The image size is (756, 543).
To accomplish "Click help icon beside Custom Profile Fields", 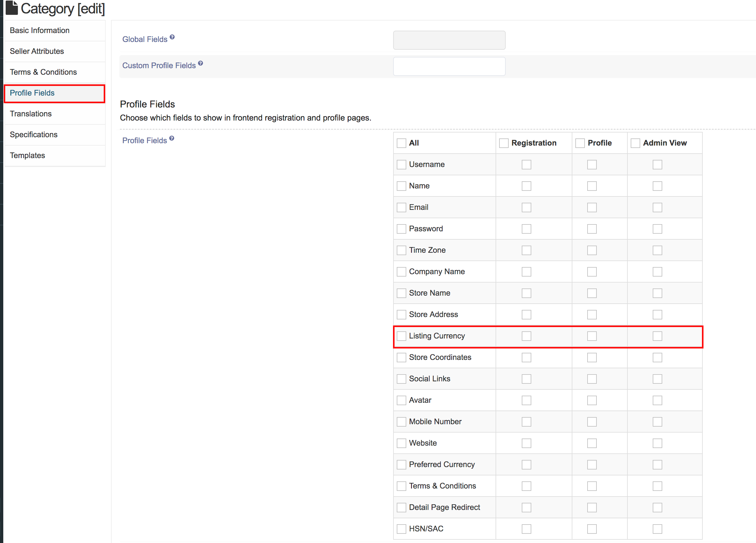I will (x=200, y=63).
